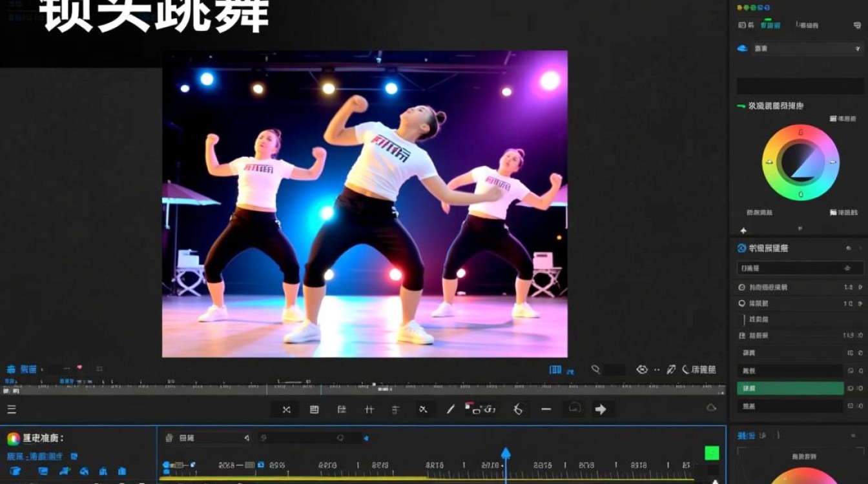Click the cloud icon right of the toolbar
This screenshot has width=868, height=484.
pos(711,408)
